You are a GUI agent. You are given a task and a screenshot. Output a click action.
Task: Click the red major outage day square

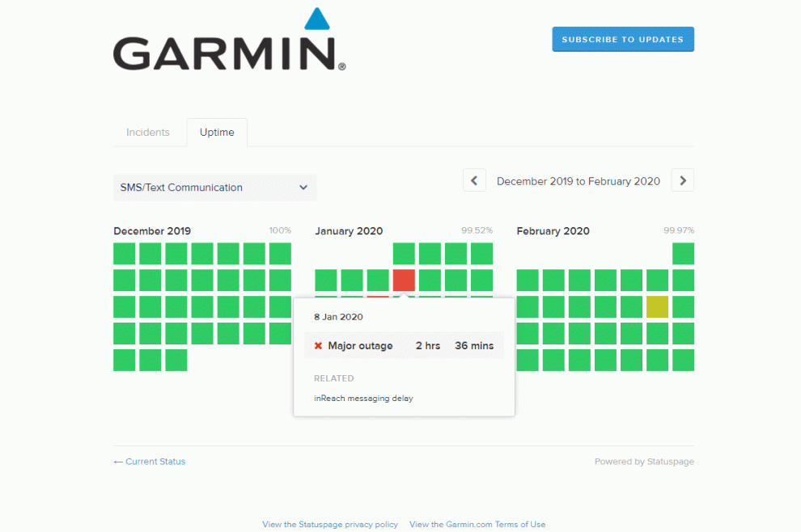coord(404,281)
